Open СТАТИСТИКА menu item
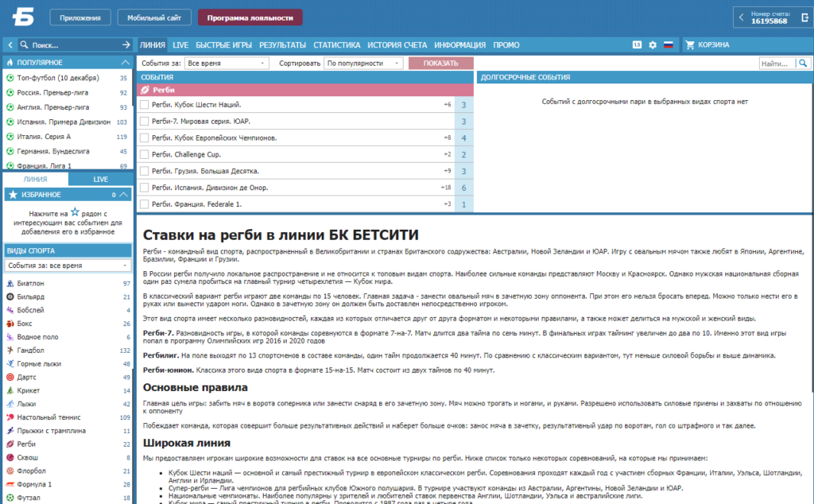 [337, 45]
